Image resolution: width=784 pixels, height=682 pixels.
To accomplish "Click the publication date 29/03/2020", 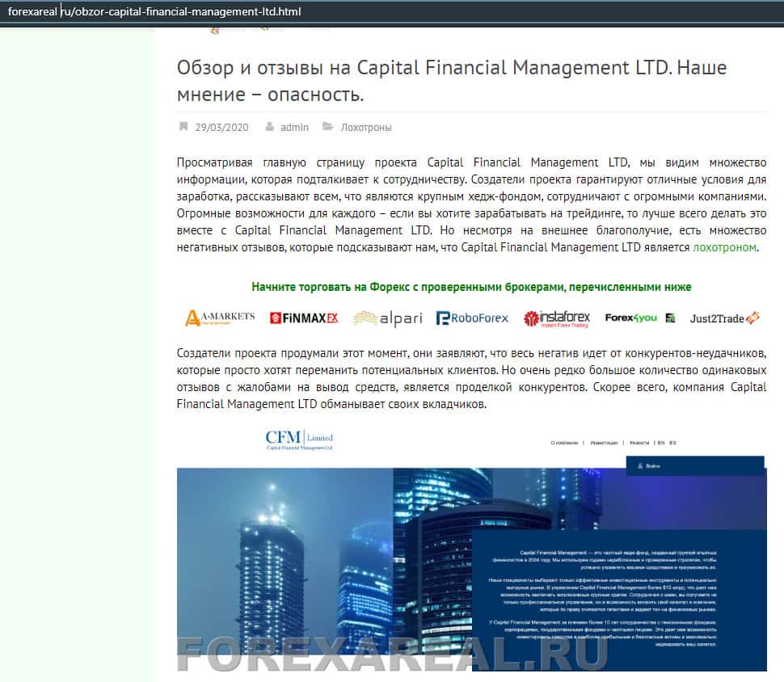I will (221, 128).
